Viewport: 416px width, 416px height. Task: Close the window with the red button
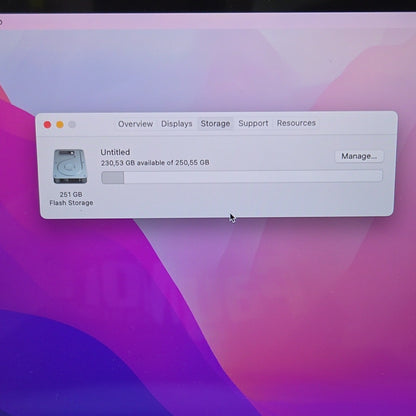click(x=47, y=125)
